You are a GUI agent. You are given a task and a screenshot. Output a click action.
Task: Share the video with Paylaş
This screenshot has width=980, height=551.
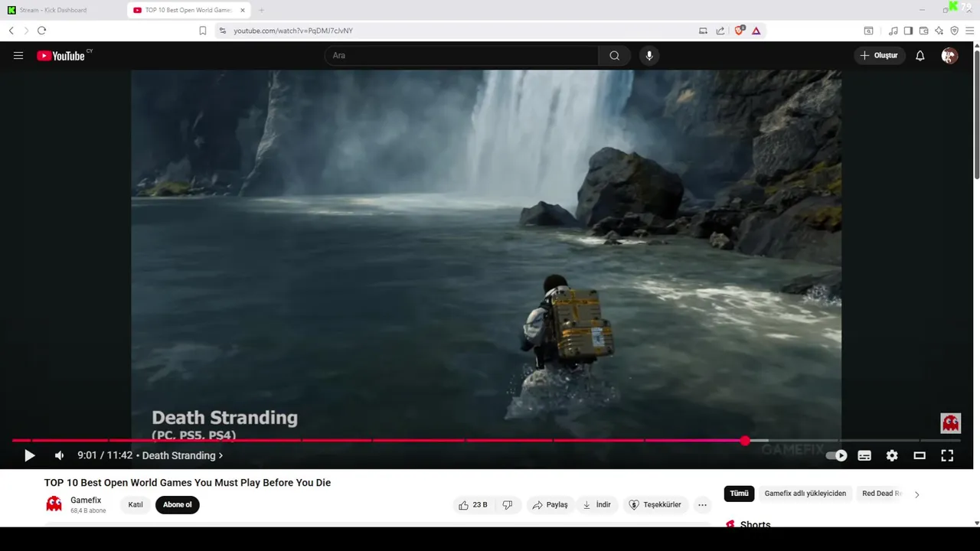[x=550, y=505]
